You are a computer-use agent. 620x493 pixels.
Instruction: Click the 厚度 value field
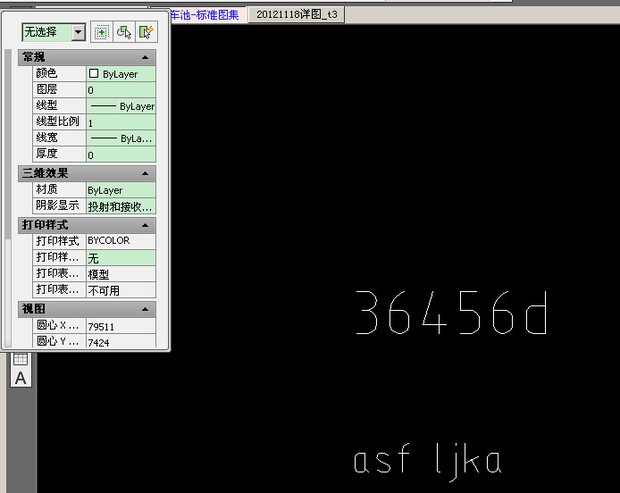click(121, 155)
